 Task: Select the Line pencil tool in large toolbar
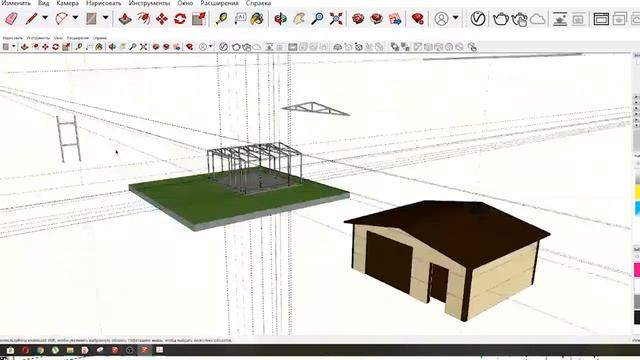[x=31, y=19]
